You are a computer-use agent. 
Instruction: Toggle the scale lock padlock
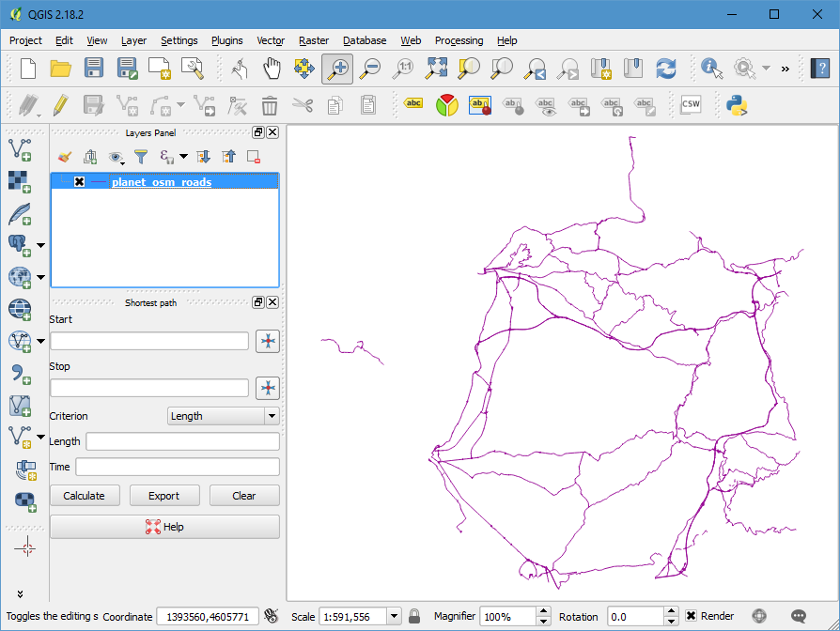(414, 617)
